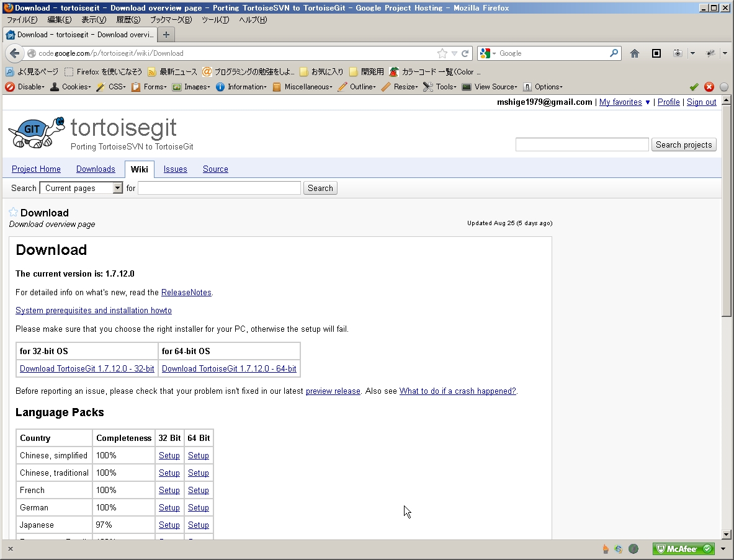This screenshot has width=734, height=560.
Task: Click the flame icon in the status bar
Action: (606, 548)
